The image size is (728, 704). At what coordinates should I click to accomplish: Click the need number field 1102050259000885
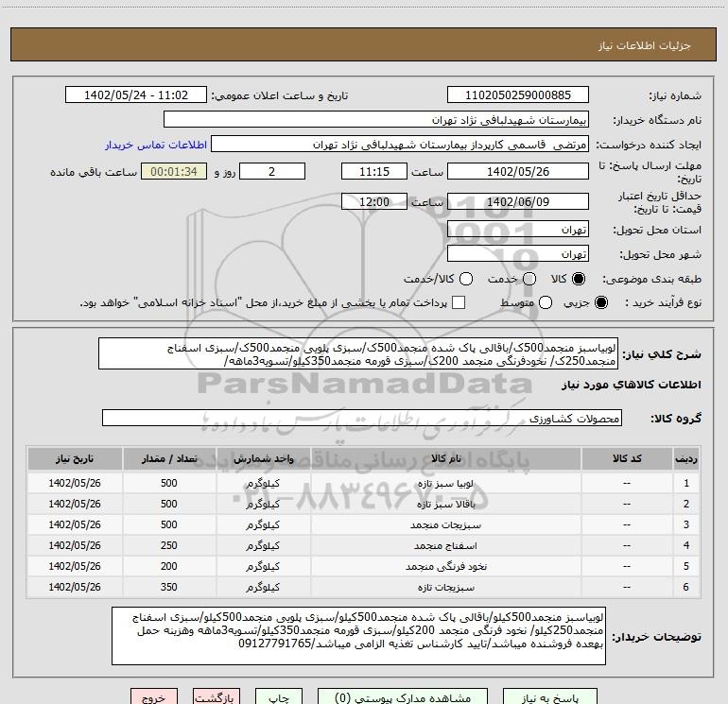tap(517, 95)
